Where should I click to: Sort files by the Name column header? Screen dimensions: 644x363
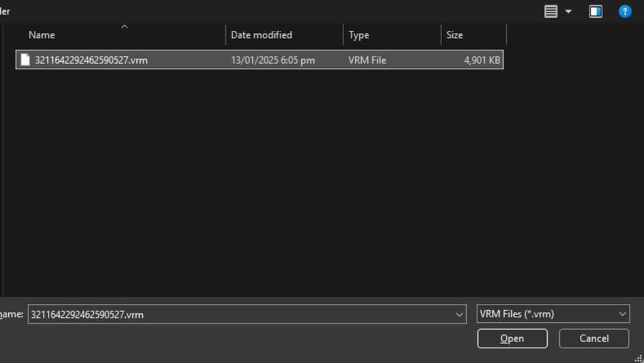[42, 35]
